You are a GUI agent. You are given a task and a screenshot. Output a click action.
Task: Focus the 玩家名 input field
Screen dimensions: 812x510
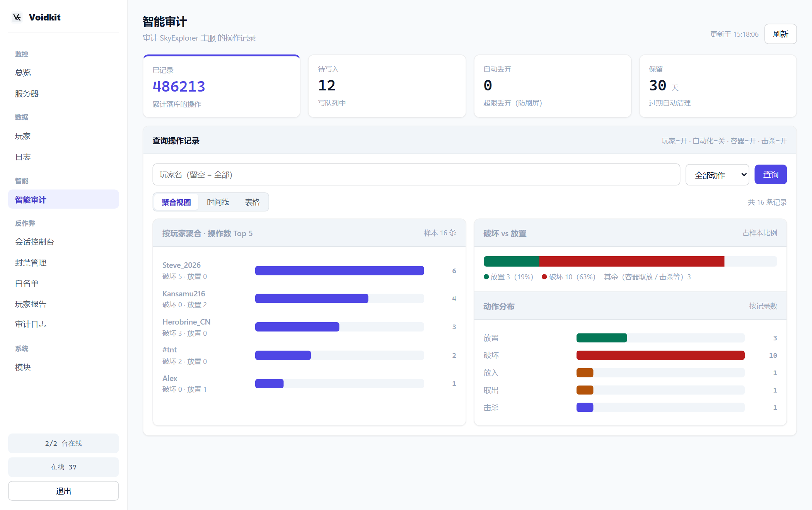416,175
